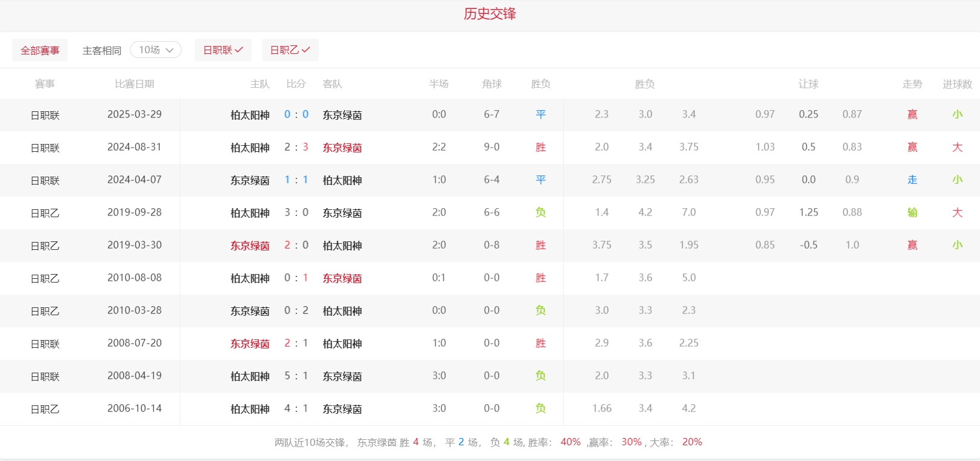980x461 pixels.
Task: Click the 走 trend marker for 2024-04-07
Action: [x=912, y=180]
